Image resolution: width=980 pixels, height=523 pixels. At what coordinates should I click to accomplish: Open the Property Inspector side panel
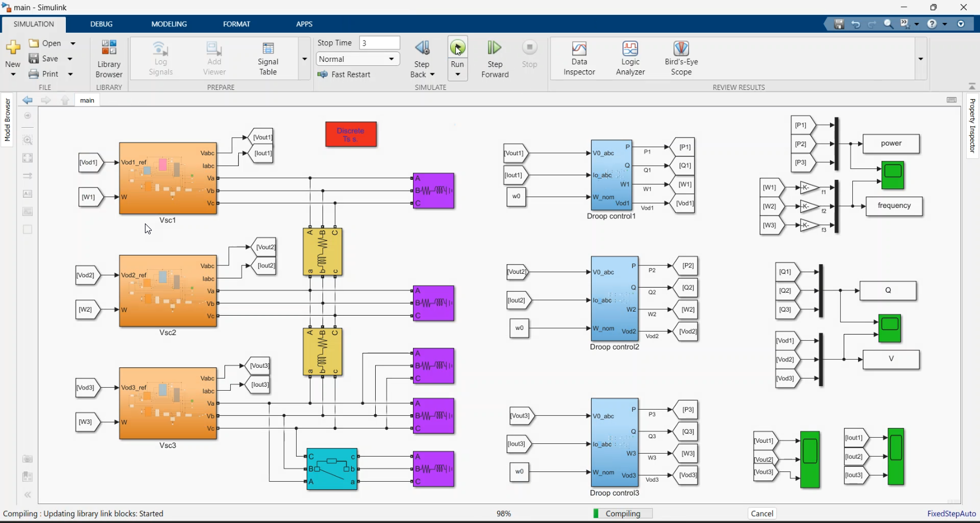point(972,125)
